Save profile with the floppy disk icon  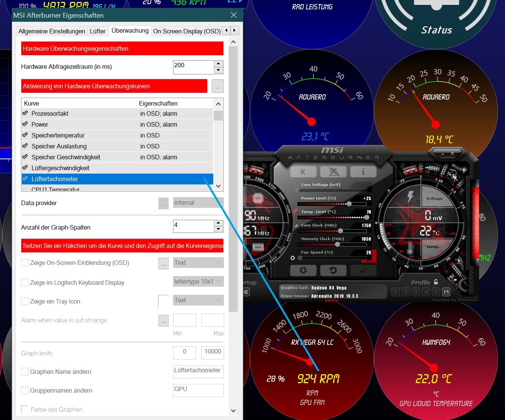point(446,292)
